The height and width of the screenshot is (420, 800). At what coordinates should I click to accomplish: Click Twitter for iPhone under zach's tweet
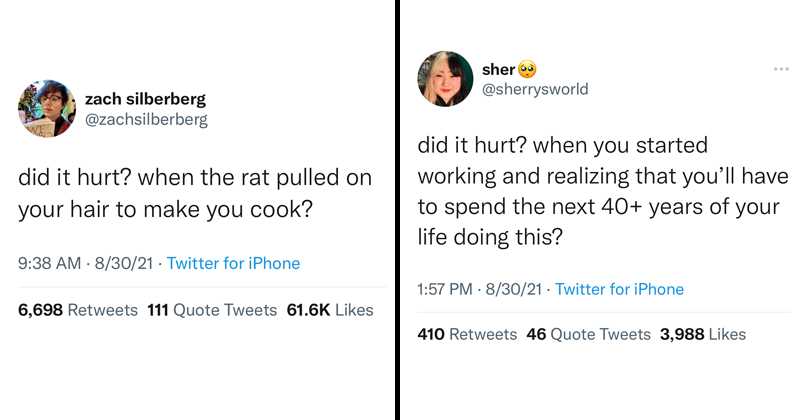click(233, 264)
